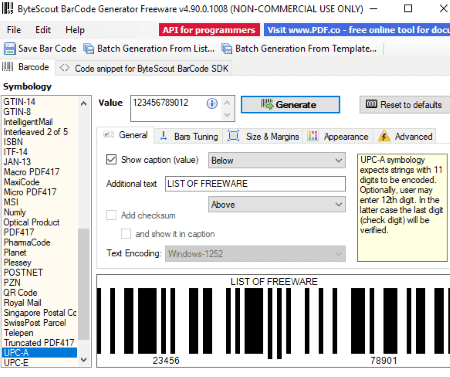Click the angle brackets code snippet icon
The height and width of the screenshot is (377, 450).
coord(65,68)
